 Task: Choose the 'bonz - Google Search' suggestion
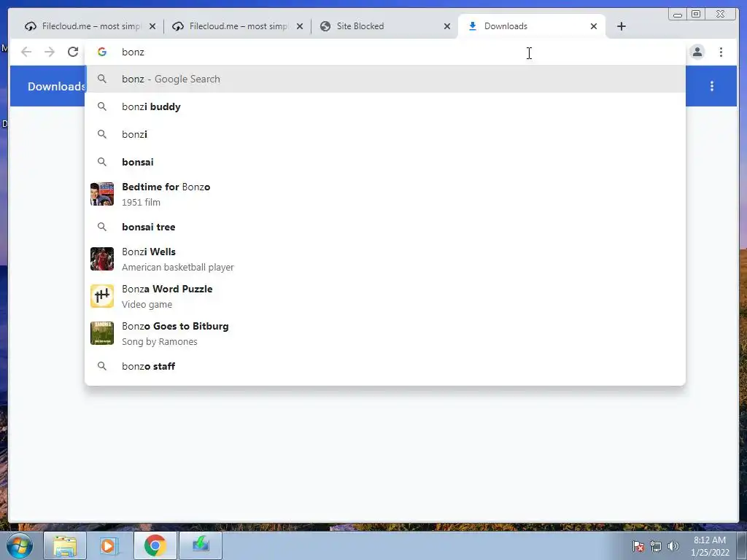click(385, 79)
